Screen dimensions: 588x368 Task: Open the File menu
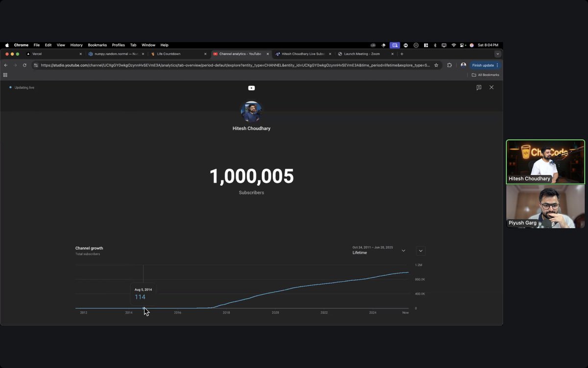point(37,45)
